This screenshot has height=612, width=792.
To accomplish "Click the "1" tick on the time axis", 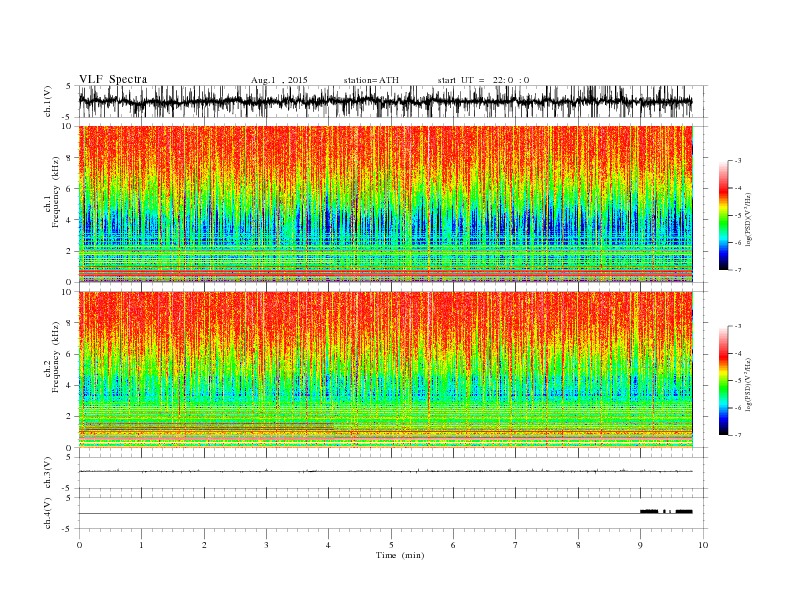I will (x=141, y=545).
